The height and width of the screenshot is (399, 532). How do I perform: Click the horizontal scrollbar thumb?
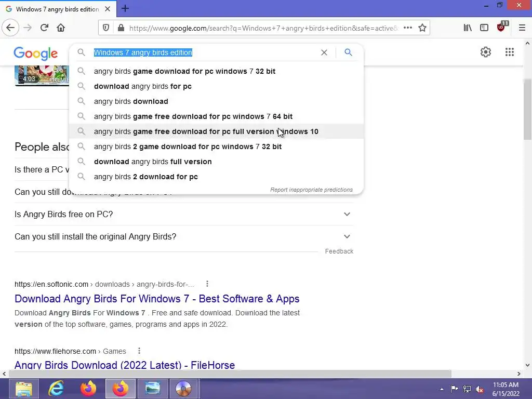coord(230,374)
